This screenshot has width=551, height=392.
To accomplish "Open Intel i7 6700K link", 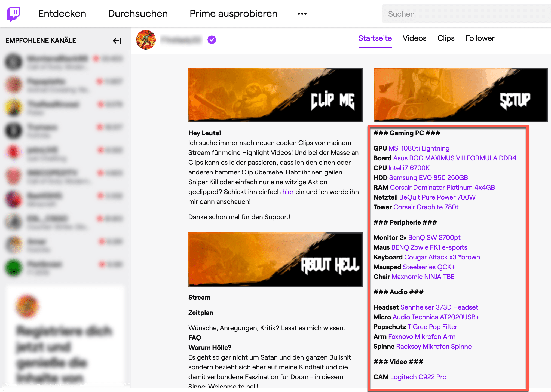I will tap(409, 168).
